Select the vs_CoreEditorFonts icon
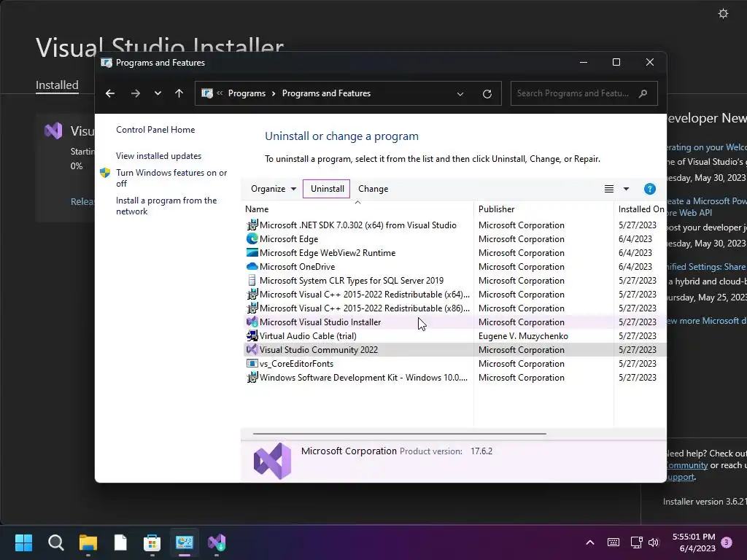This screenshot has width=747, height=560. (252, 363)
